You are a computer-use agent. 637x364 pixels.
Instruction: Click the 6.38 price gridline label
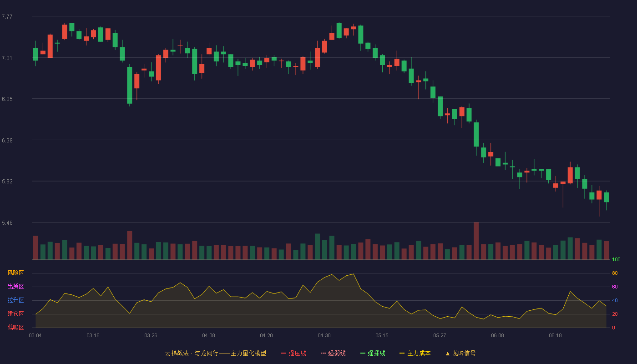pyautogui.click(x=7, y=141)
